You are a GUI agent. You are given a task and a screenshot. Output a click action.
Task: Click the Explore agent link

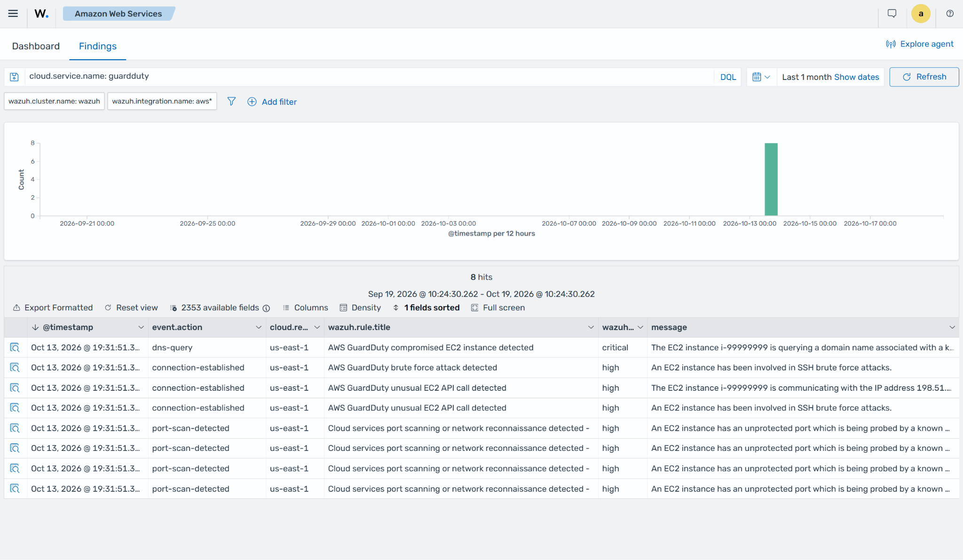[920, 44]
